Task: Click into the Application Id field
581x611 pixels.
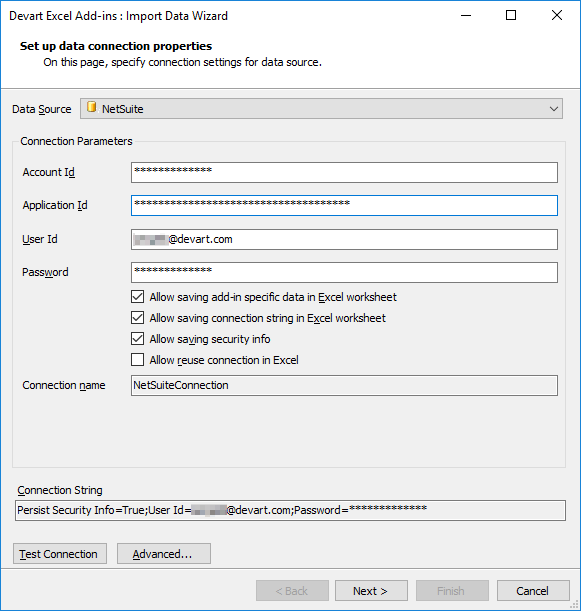Action: click(x=344, y=205)
